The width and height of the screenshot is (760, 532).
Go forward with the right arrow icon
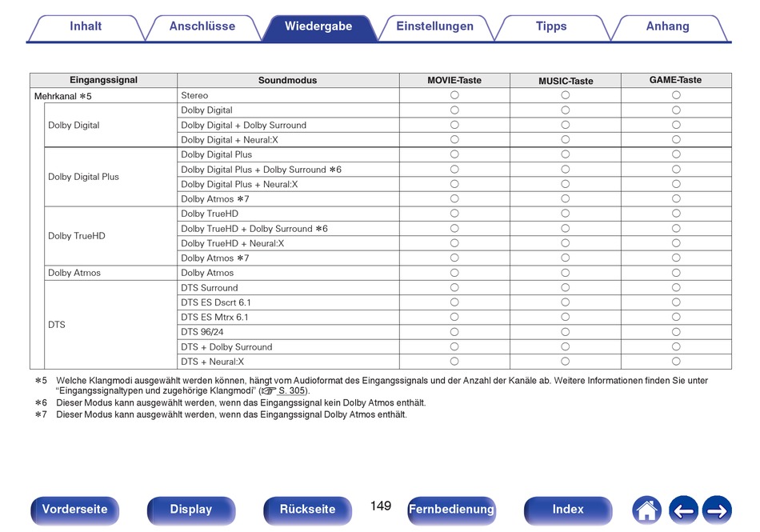(717, 510)
